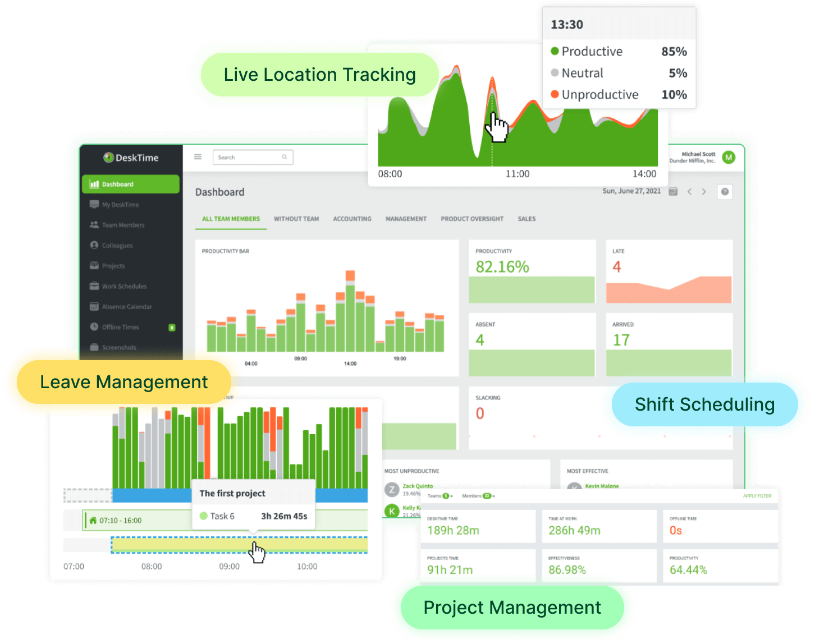Select the All Team Members tab

click(x=231, y=219)
